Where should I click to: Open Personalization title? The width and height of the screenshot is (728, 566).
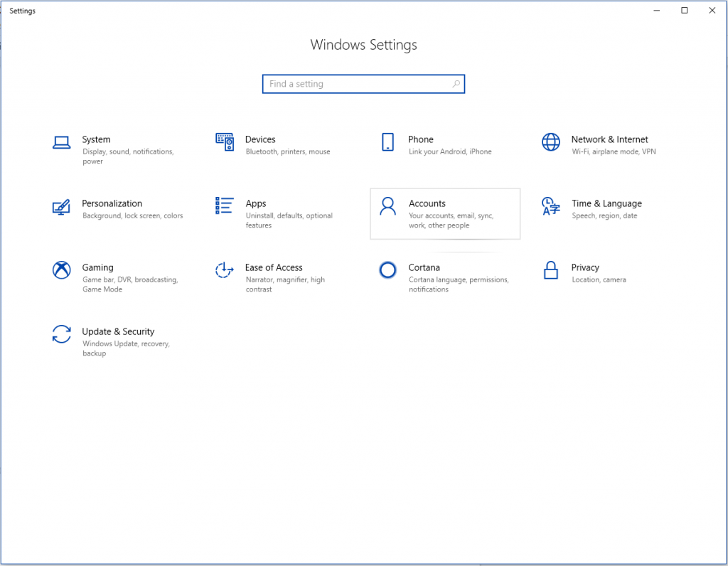tap(112, 203)
